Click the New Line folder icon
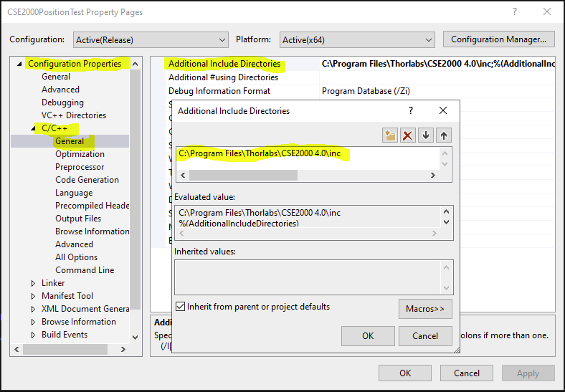The image size is (565, 392). tap(390, 135)
